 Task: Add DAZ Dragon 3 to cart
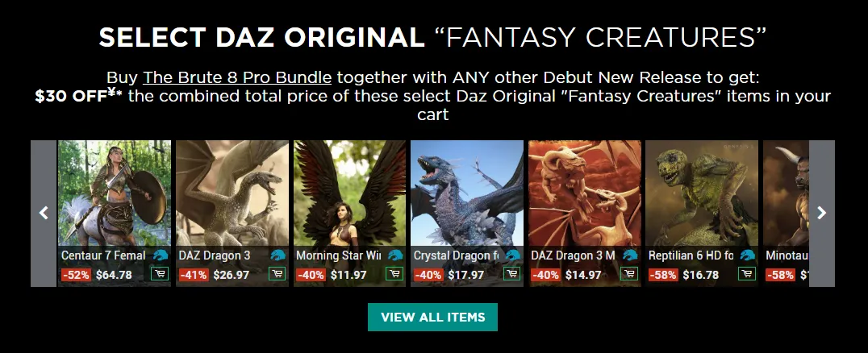(277, 274)
